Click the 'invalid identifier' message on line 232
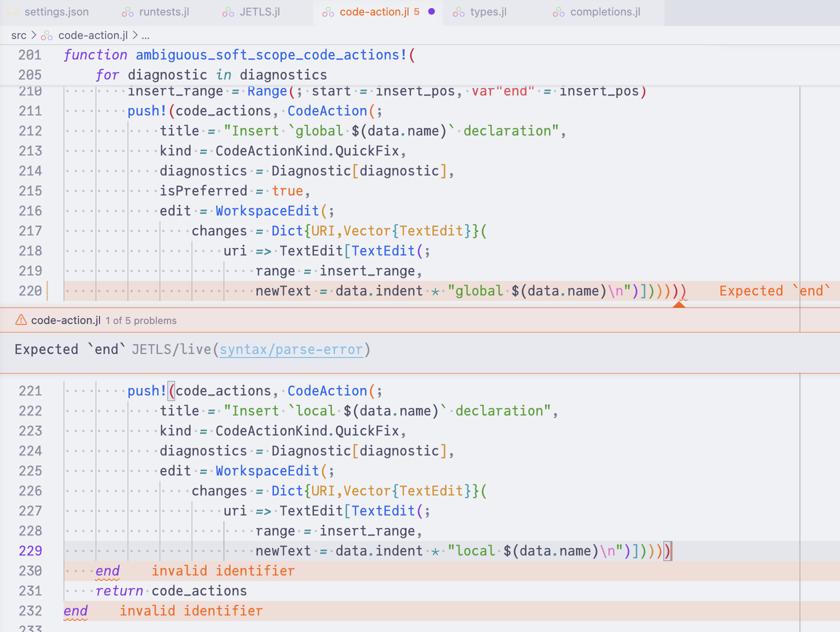The height and width of the screenshot is (632, 840). (191, 611)
